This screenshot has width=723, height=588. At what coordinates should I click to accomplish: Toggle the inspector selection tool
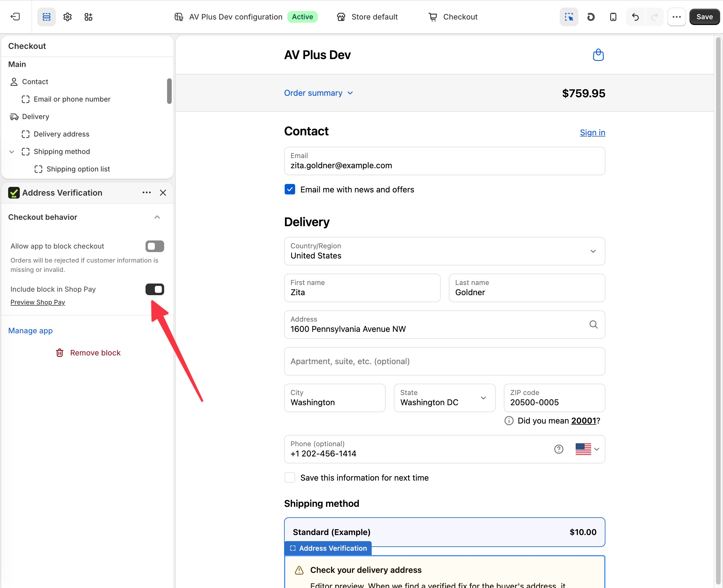point(569,17)
